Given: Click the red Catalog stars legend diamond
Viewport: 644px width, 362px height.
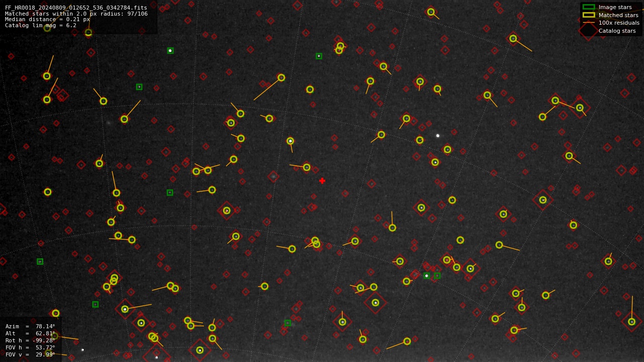Looking at the screenshot, I should click(x=588, y=30).
